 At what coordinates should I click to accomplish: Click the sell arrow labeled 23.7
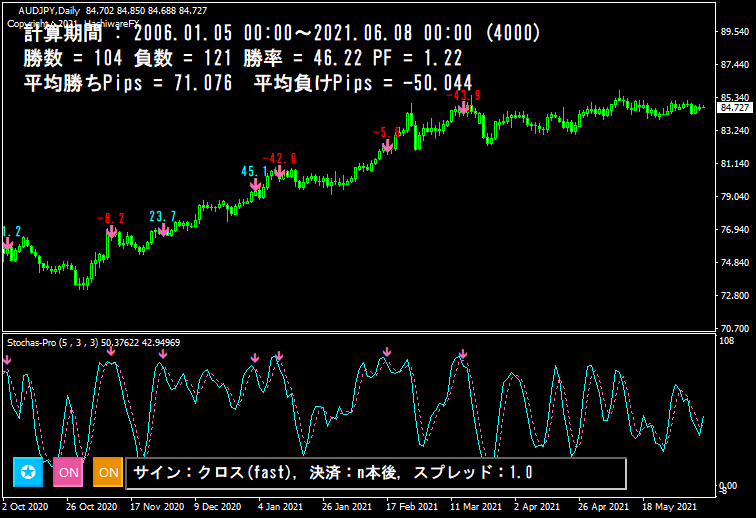click(163, 230)
